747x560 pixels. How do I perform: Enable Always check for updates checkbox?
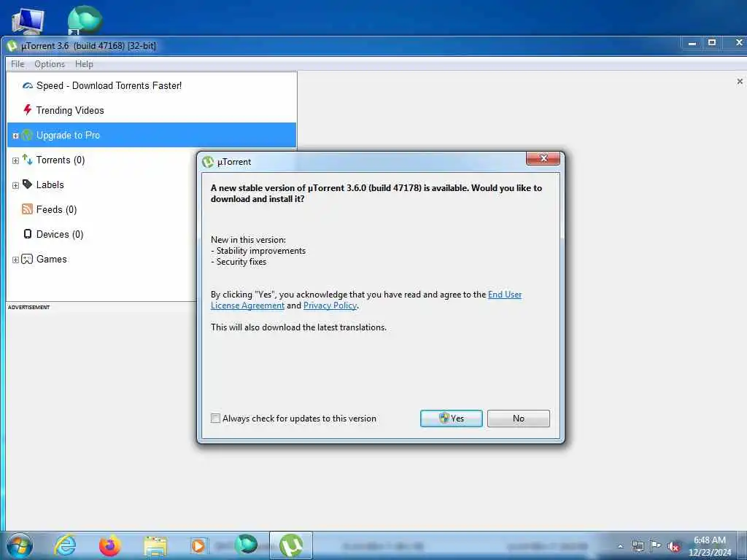215,419
